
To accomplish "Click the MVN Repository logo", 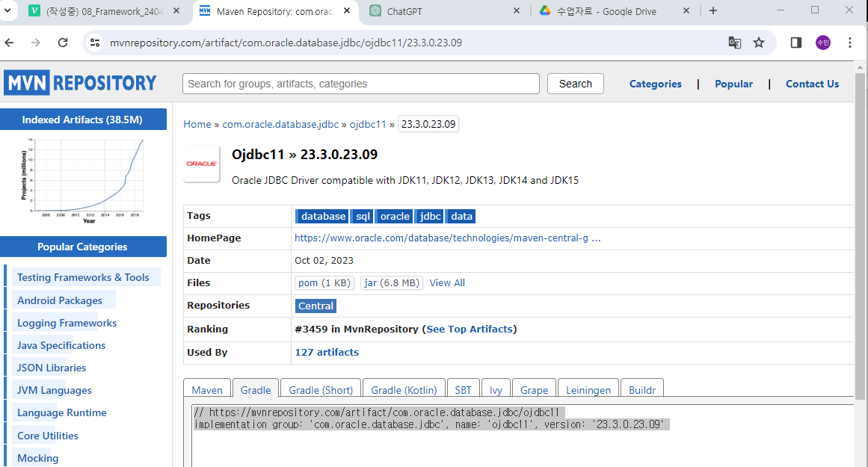I will (80, 83).
